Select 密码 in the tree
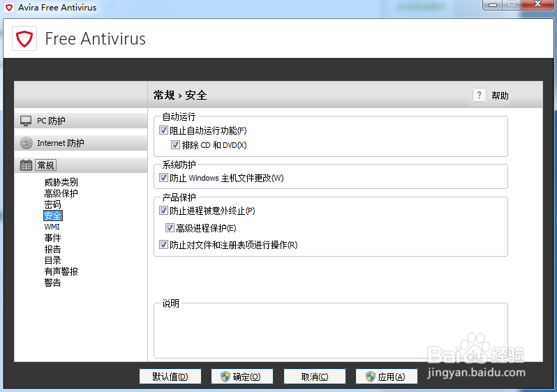Viewport: 557px width, 392px height. point(52,204)
